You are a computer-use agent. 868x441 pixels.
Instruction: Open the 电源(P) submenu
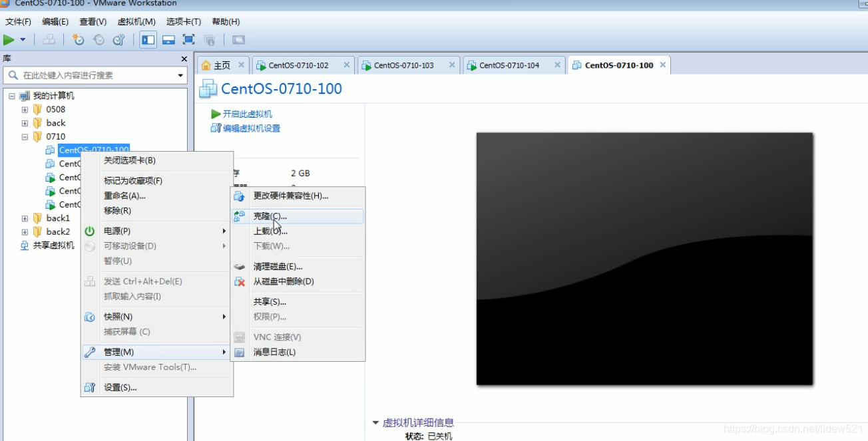click(x=157, y=231)
